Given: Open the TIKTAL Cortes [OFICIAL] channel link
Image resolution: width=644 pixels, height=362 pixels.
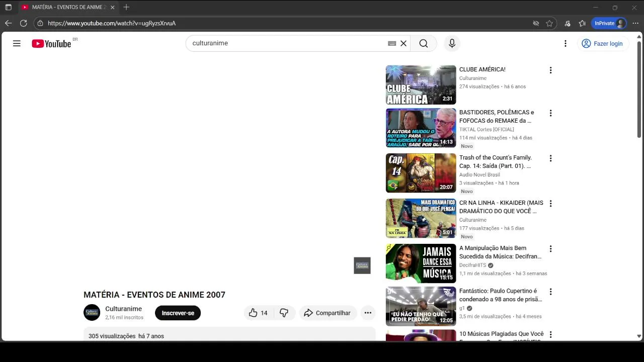Looking at the screenshot, I should coord(487,129).
